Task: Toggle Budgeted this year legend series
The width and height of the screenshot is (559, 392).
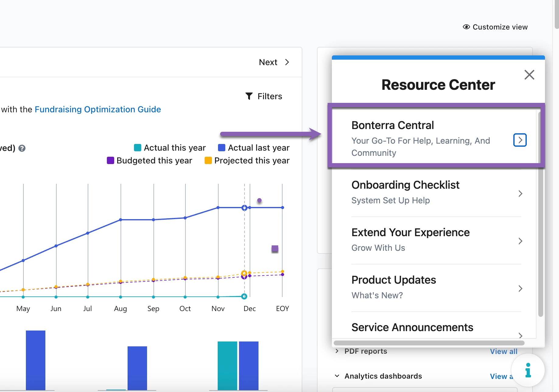Action: [x=149, y=160]
